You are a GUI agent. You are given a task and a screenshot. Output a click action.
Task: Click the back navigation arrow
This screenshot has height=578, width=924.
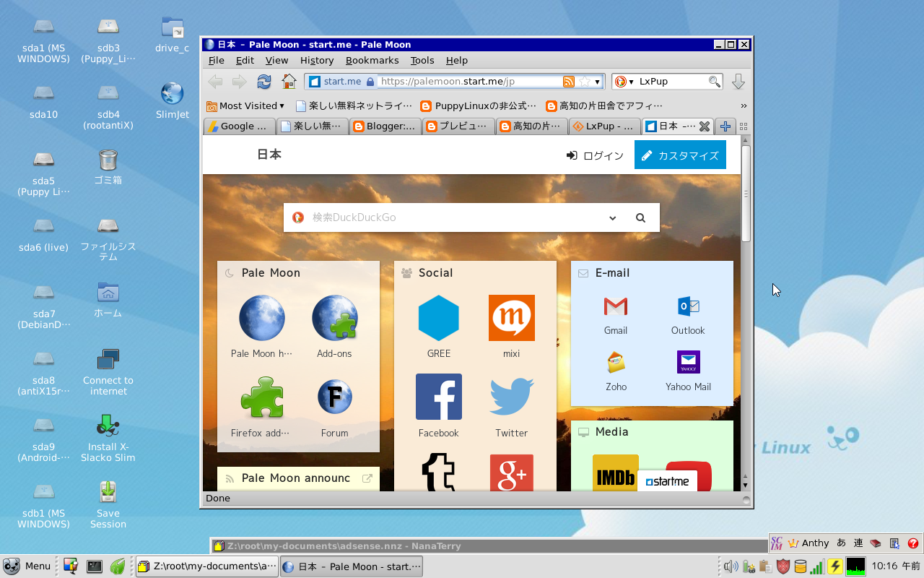[x=215, y=82]
